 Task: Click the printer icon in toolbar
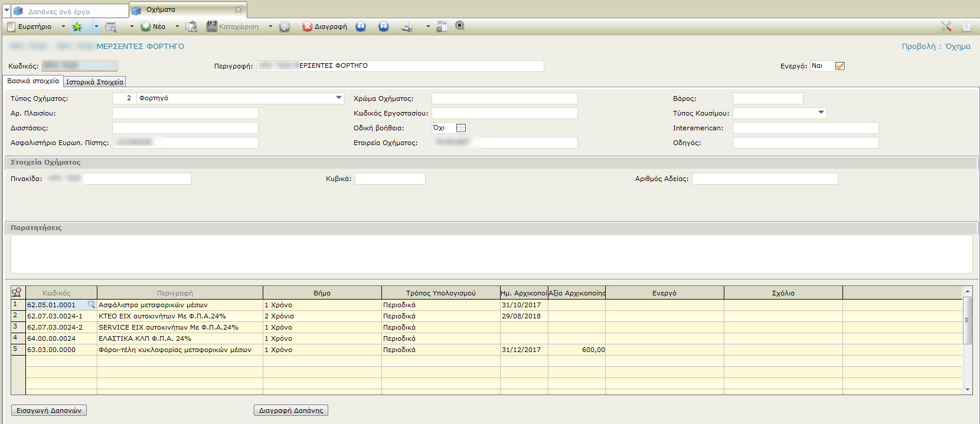[x=407, y=27]
